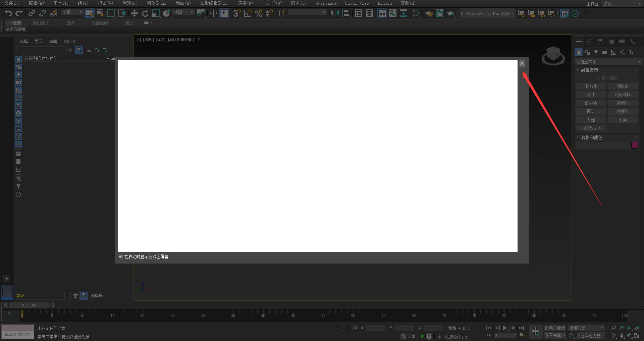Open Render Setup teapot with gear
This screenshot has width=644, height=341.
429,13
